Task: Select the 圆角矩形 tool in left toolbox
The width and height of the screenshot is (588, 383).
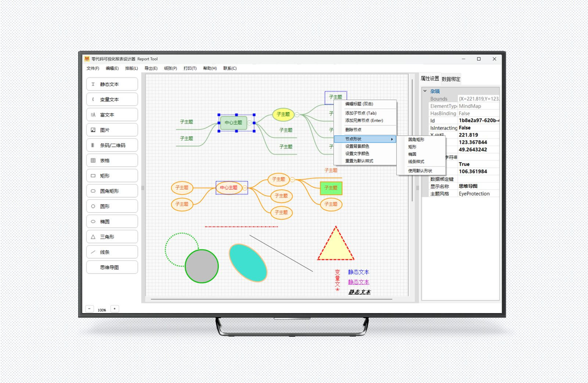Action: tap(112, 191)
